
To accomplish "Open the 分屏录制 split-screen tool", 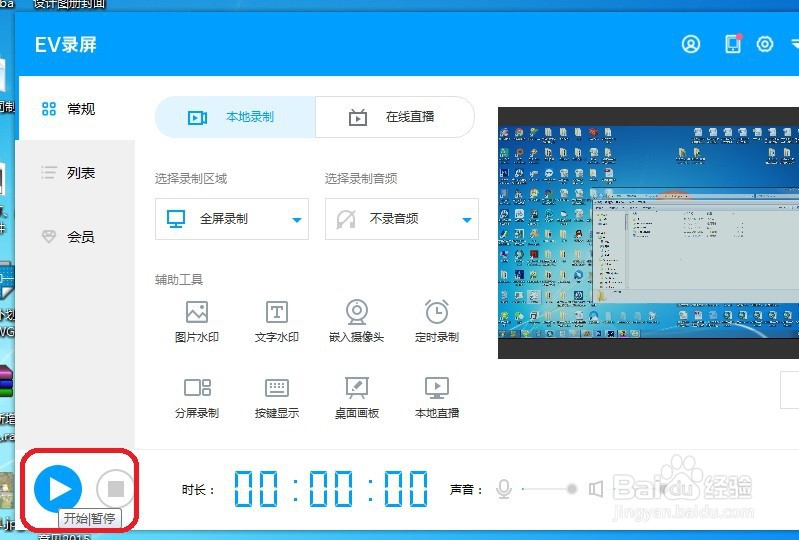I will point(197,398).
